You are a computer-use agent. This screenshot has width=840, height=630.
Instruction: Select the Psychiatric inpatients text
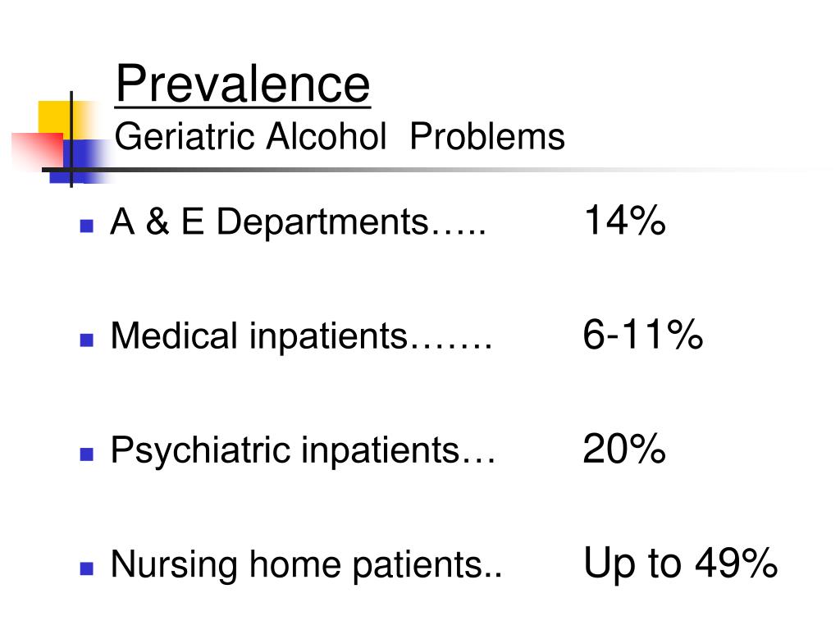click(303, 450)
